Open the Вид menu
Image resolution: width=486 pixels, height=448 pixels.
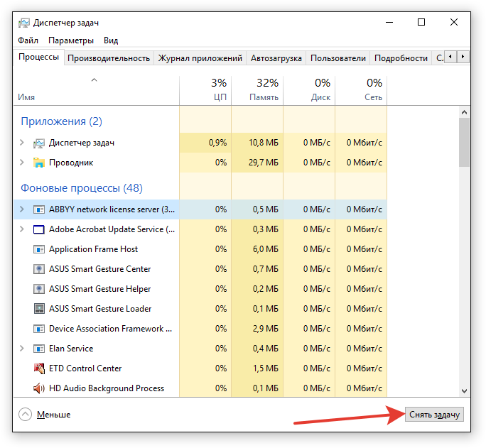click(x=111, y=40)
